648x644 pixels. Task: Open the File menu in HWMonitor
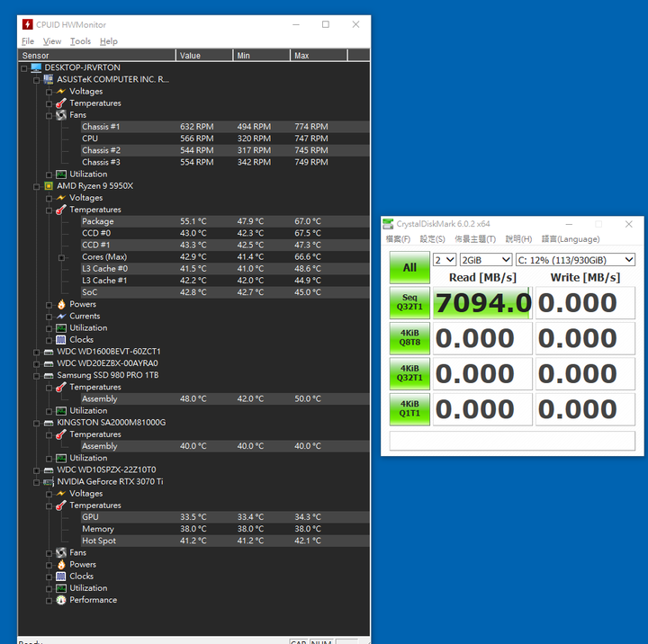pos(28,41)
